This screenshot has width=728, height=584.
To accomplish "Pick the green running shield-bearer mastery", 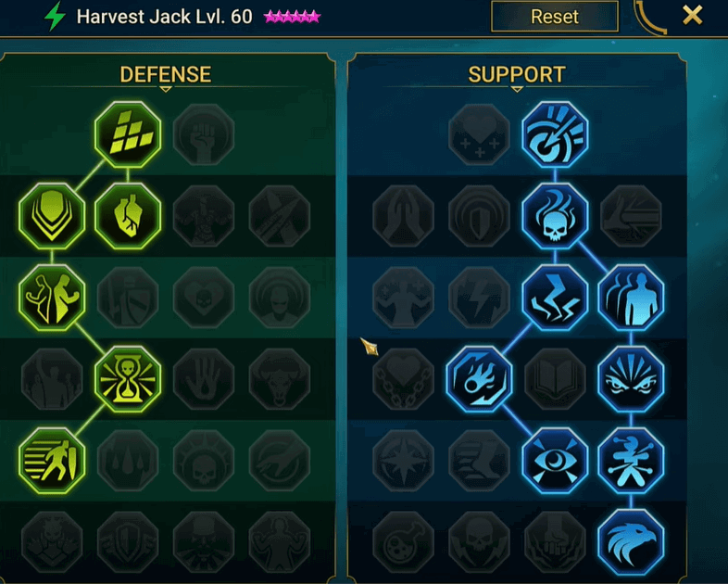I will point(52,461).
